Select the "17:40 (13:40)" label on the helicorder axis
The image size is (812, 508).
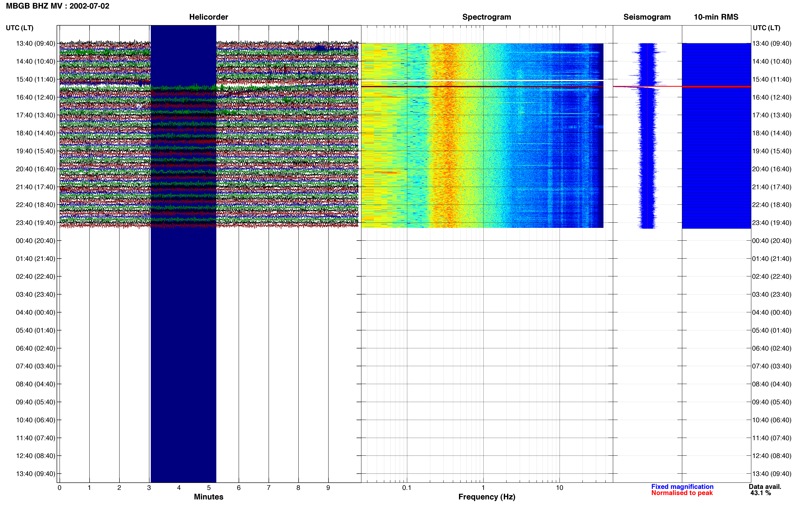(36, 115)
